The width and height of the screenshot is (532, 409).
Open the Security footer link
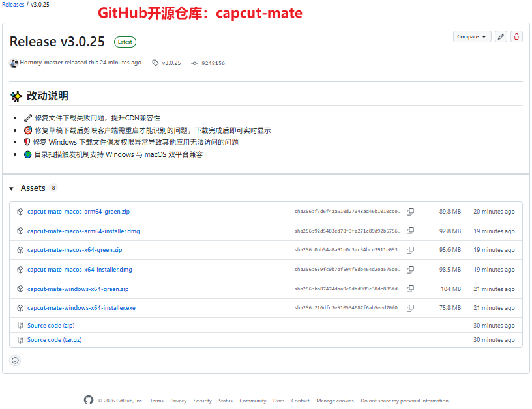click(x=203, y=401)
